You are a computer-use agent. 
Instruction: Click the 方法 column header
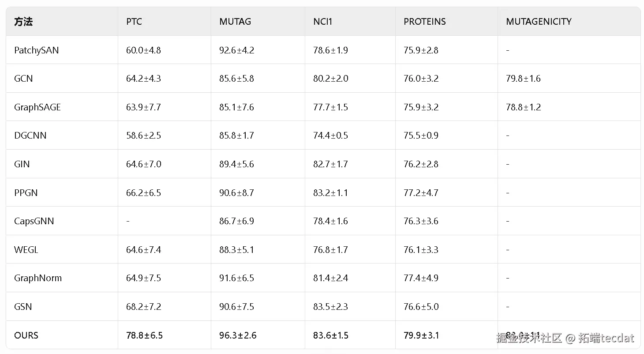point(23,22)
